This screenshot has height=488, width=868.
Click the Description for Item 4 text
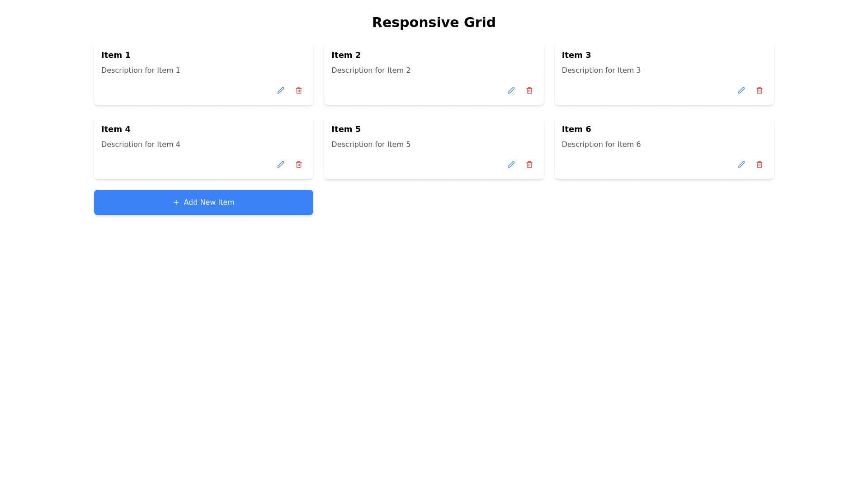(x=141, y=145)
